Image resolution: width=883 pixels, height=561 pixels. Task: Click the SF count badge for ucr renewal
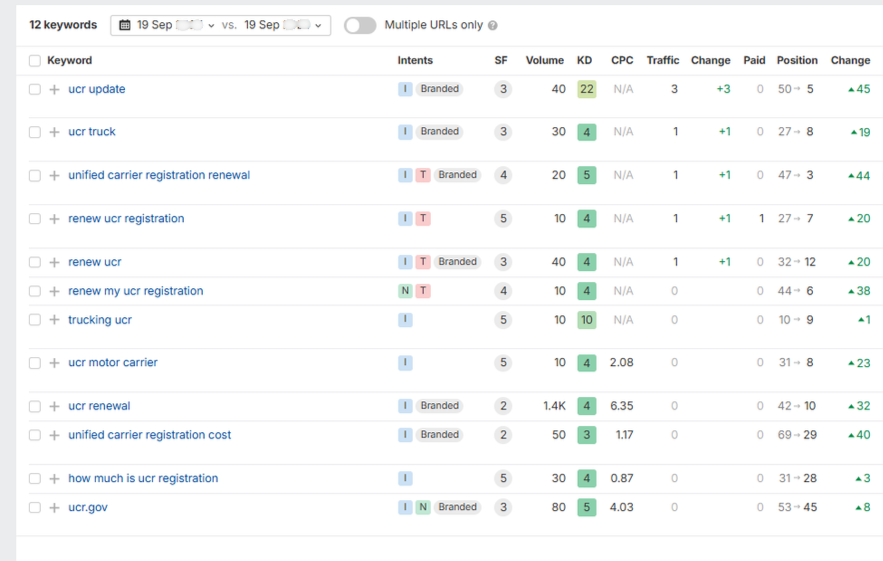click(503, 406)
